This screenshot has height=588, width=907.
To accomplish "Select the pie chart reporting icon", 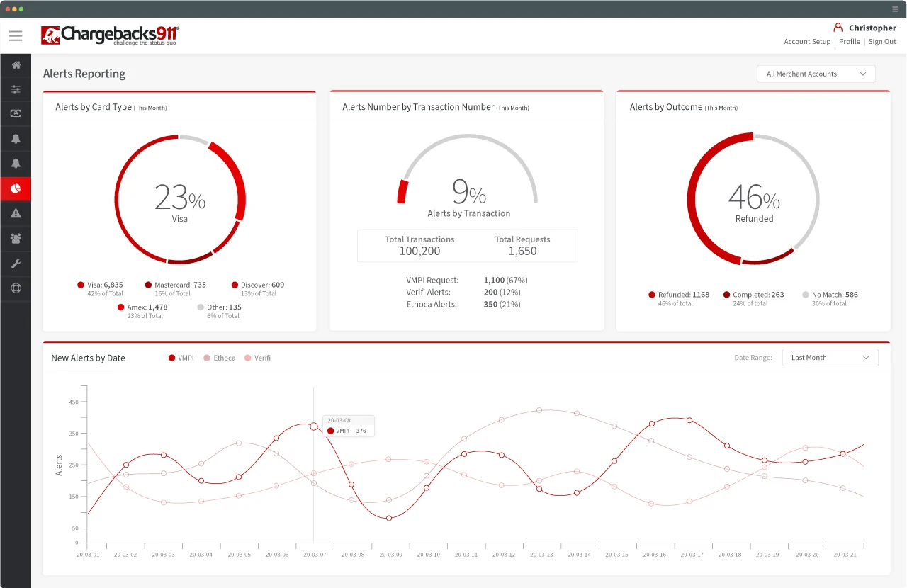I will 16,188.
